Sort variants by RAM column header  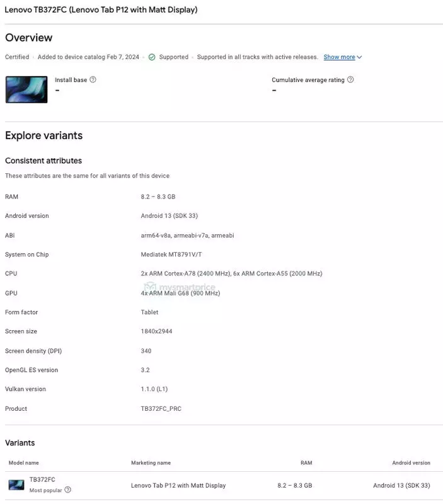point(306,463)
